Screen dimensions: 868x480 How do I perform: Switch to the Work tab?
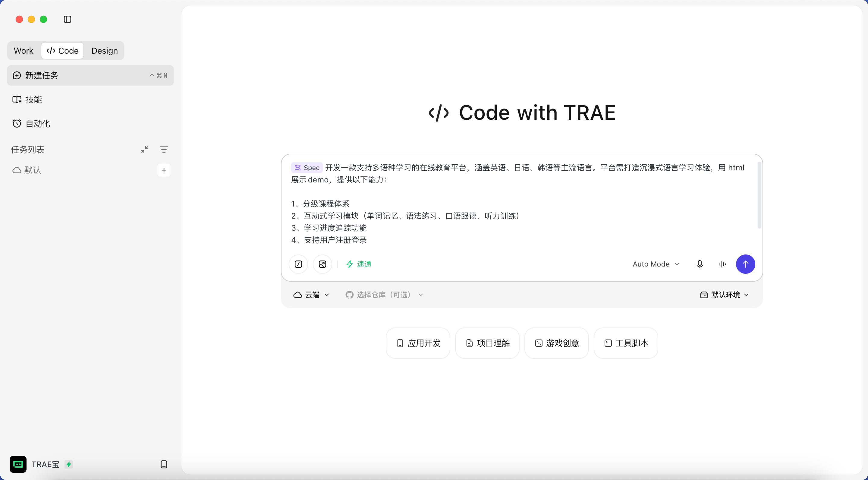(x=24, y=51)
